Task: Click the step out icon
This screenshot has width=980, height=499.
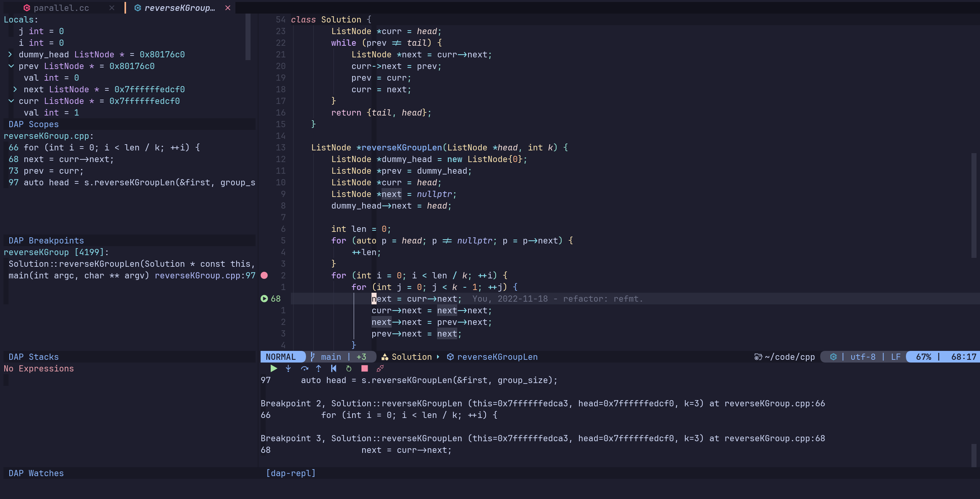Action: coord(318,369)
